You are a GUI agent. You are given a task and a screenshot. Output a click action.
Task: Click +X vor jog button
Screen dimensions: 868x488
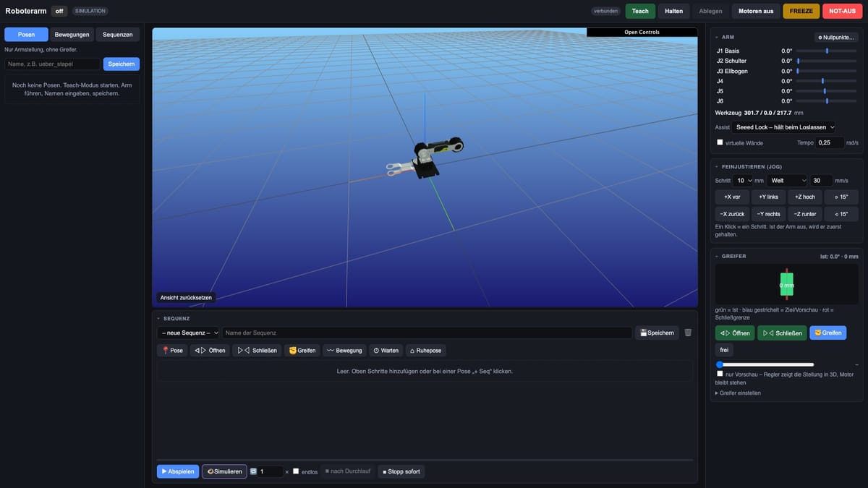(x=732, y=197)
